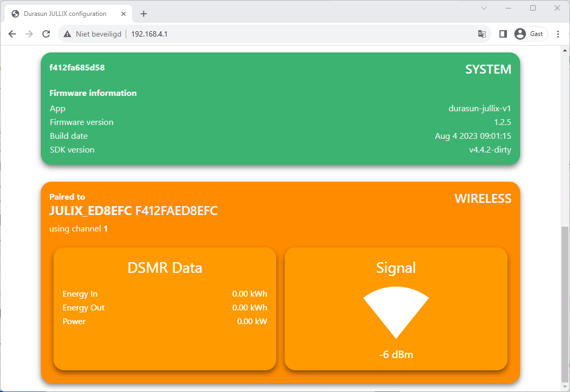Click the signal reading -6 dBm
The height and width of the screenshot is (392, 570).
(x=396, y=354)
